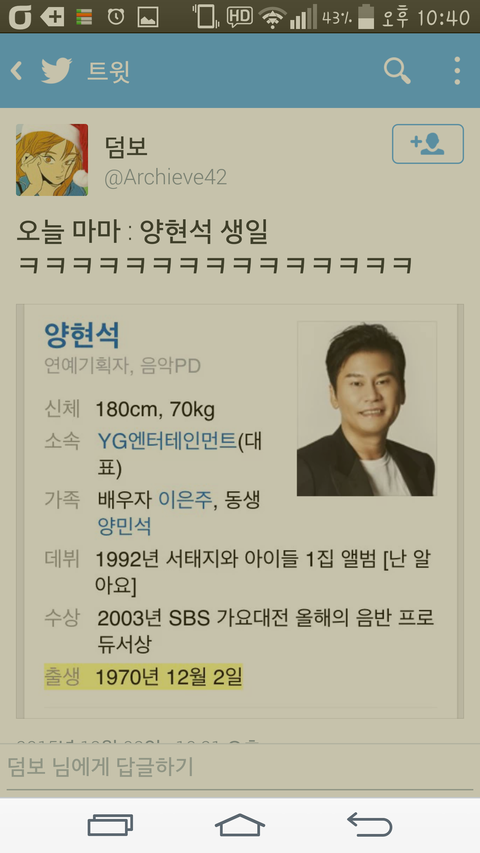The height and width of the screenshot is (853, 480).
Task: Tap the Twitter bird logo
Action: [57, 71]
